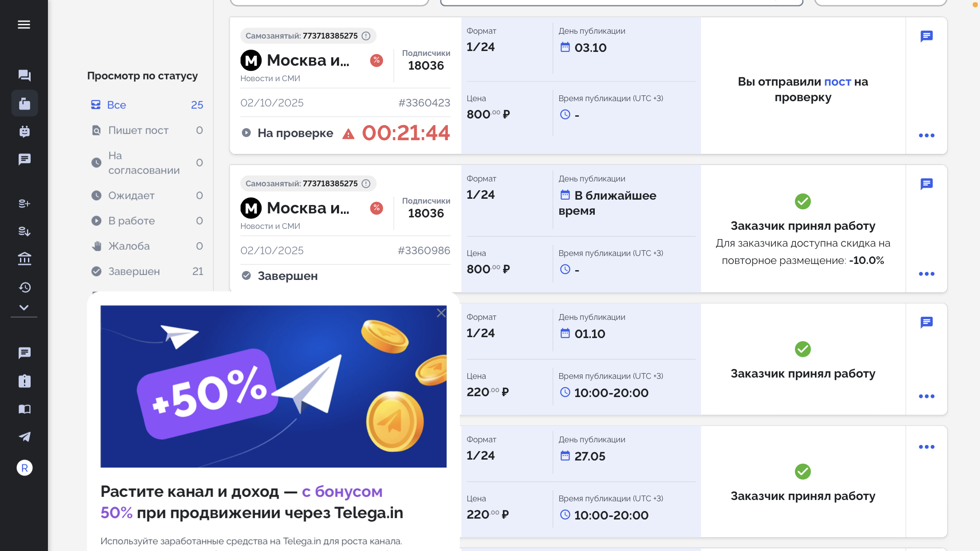Viewport: 980px width, 551px height.
Task: Open three-dots menu of the 27.05 order
Action: pyautogui.click(x=926, y=447)
